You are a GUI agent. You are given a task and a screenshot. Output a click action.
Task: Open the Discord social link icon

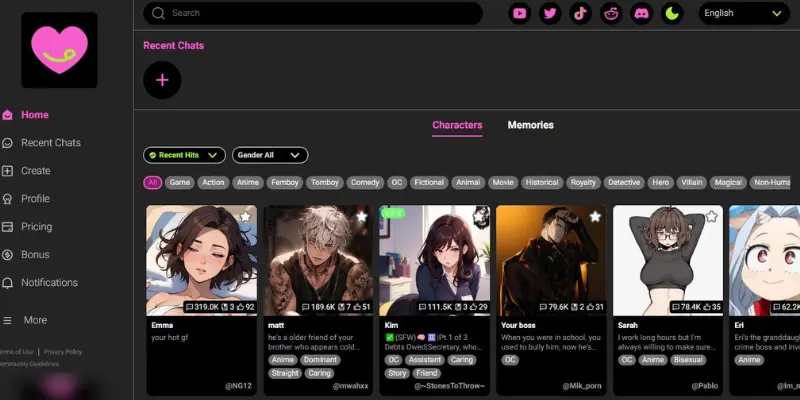click(642, 14)
